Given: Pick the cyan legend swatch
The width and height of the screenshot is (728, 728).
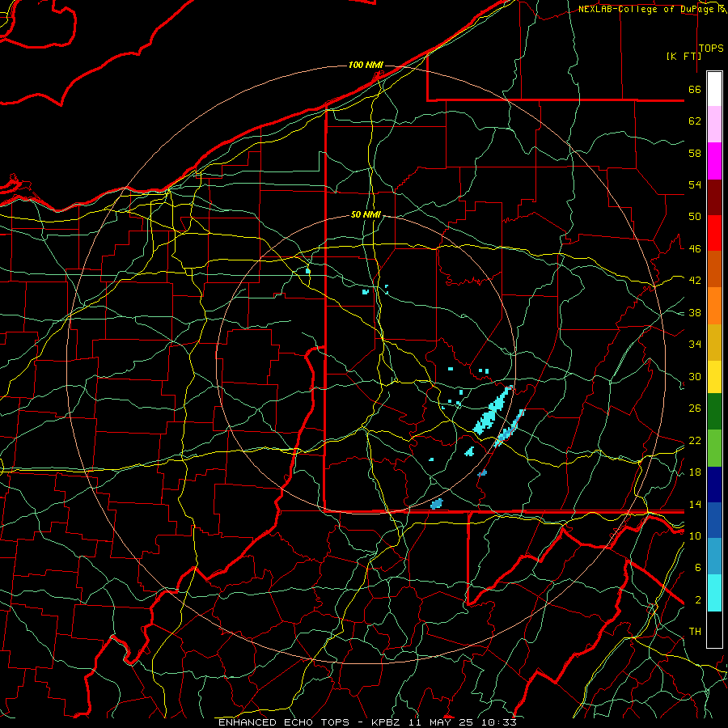Looking at the screenshot, I should [714, 593].
